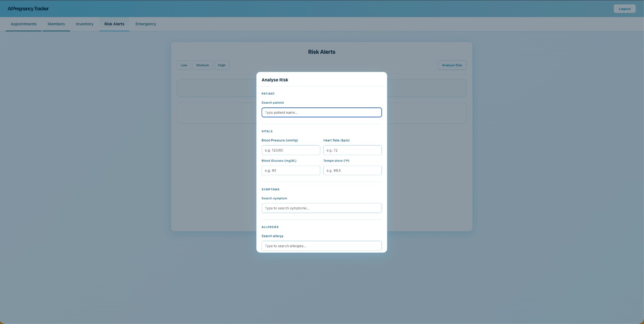
Task: Click the Blood Glucose (mg/dL) label
Action: tap(279, 161)
